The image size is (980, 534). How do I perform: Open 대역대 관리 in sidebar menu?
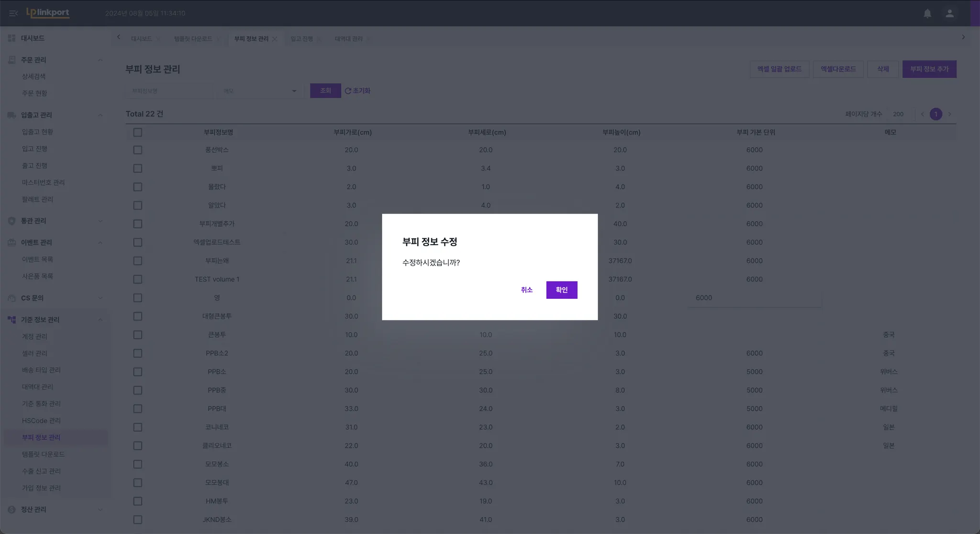click(37, 387)
